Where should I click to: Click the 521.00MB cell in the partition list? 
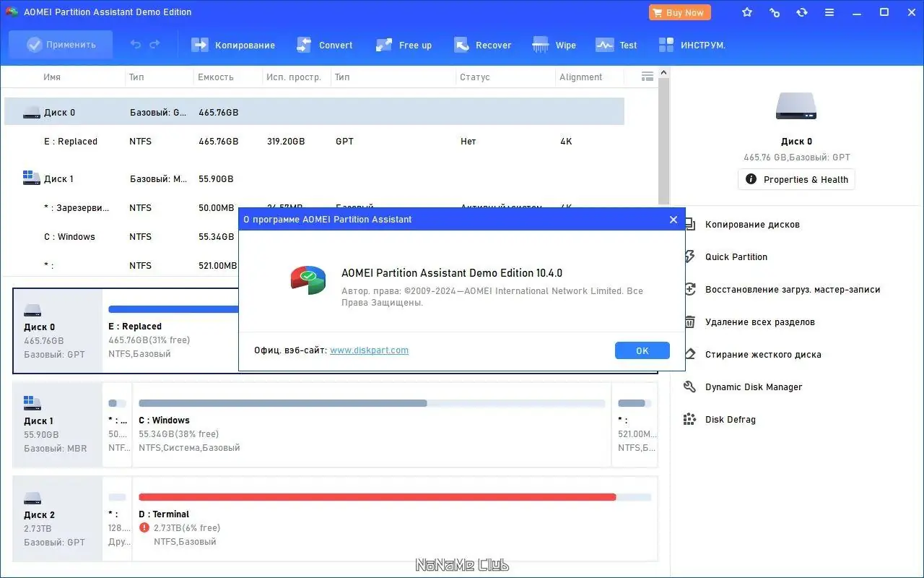218,266
